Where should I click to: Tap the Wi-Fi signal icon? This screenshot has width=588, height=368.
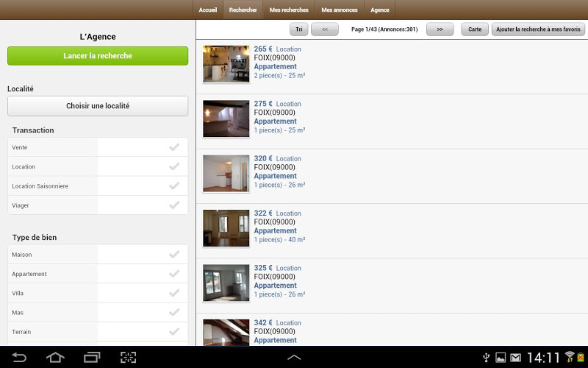tap(570, 356)
